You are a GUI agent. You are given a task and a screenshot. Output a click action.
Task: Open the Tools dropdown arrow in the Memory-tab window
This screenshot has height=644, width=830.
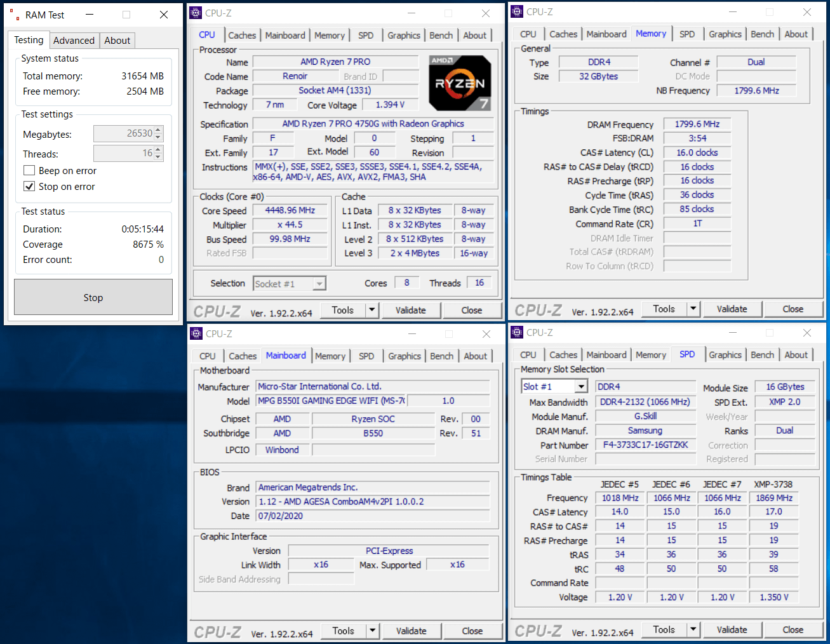pos(693,309)
